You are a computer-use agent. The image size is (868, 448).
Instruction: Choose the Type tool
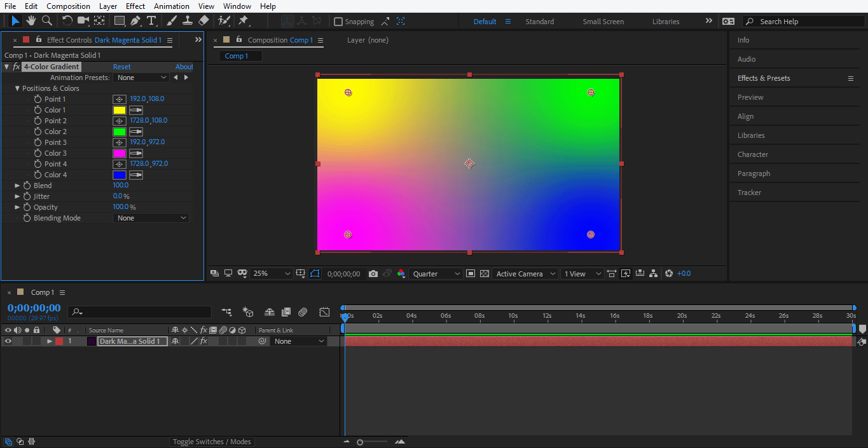pyautogui.click(x=151, y=21)
